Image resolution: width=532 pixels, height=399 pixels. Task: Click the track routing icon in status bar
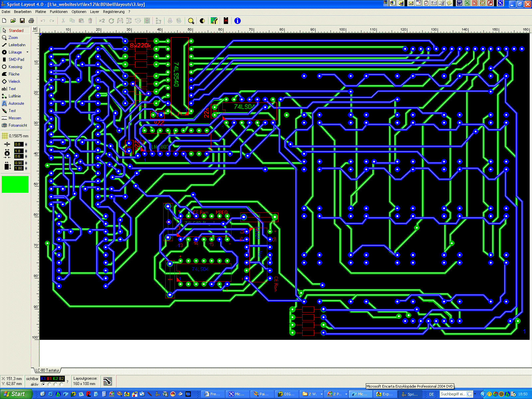[x=107, y=381]
